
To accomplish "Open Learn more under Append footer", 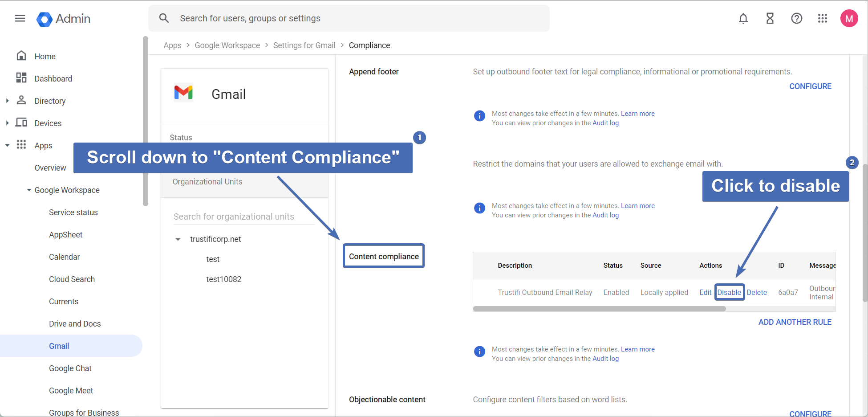I will (637, 114).
